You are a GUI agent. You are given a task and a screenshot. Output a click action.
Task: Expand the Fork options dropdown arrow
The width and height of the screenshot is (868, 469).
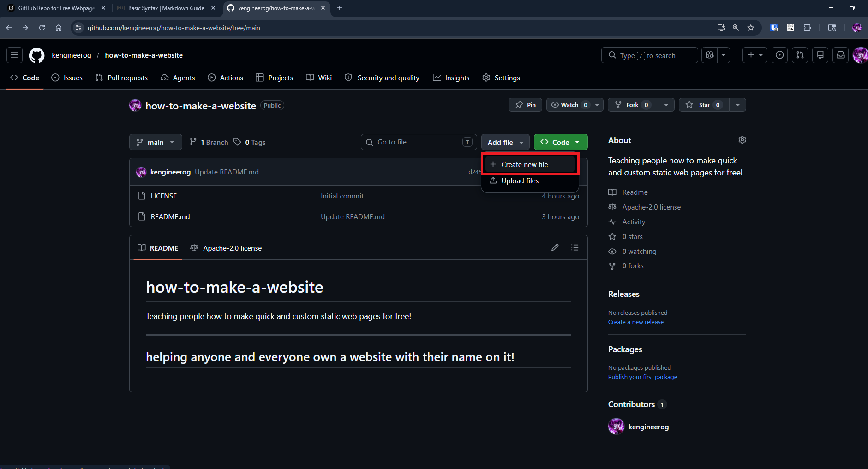666,105
